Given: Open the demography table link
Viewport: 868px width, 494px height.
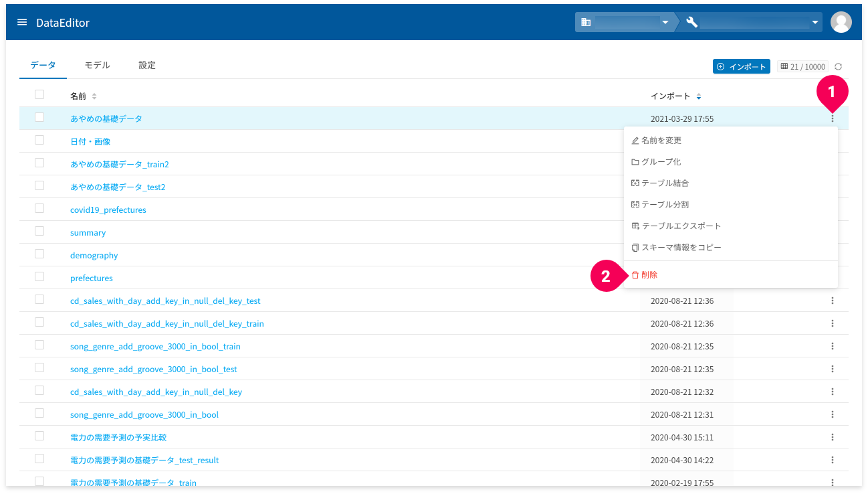Looking at the screenshot, I should coord(94,255).
